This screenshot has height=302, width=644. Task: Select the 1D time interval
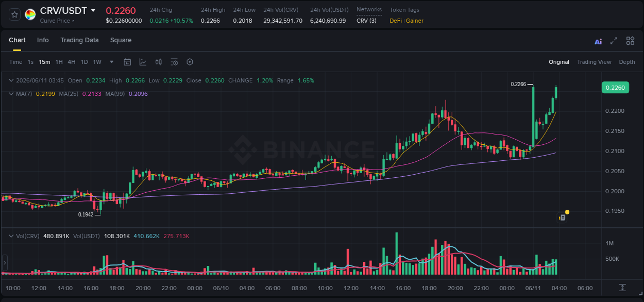tap(84, 62)
